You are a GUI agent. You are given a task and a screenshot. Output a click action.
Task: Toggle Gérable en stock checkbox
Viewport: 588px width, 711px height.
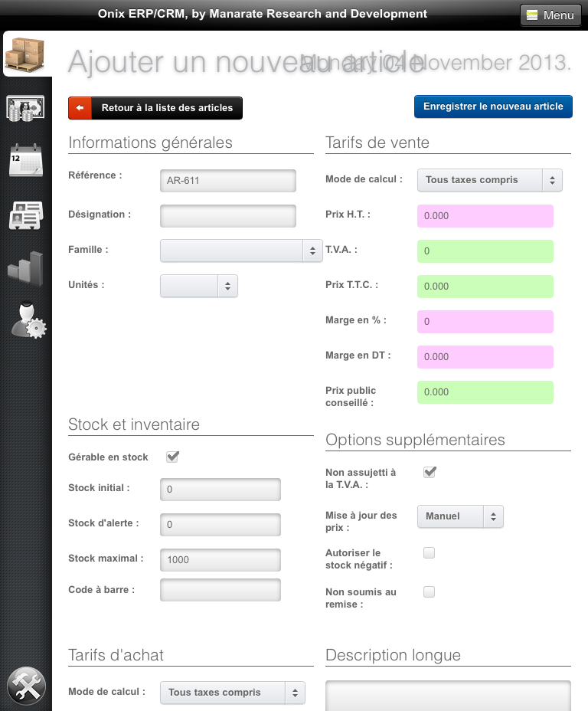172,457
